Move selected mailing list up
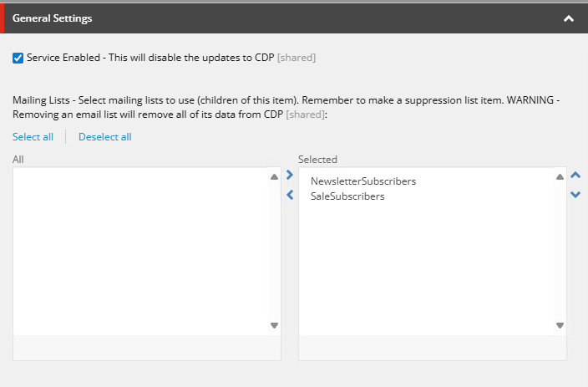588x387 pixels. [575, 176]
